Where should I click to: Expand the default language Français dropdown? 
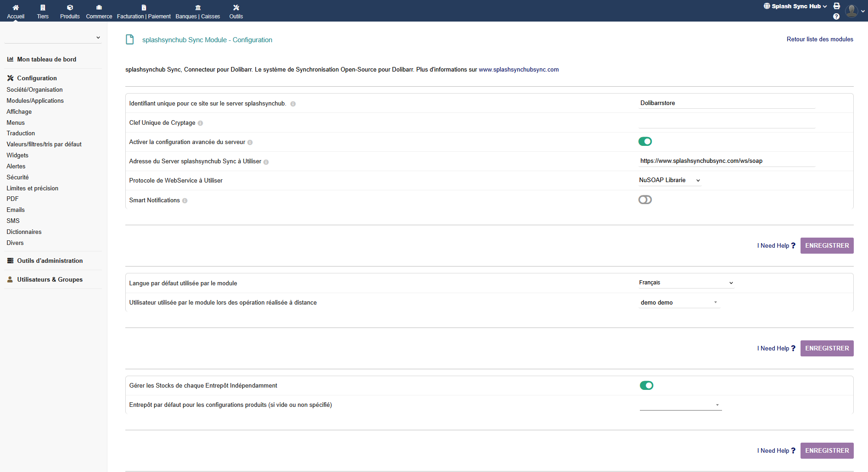686,283
